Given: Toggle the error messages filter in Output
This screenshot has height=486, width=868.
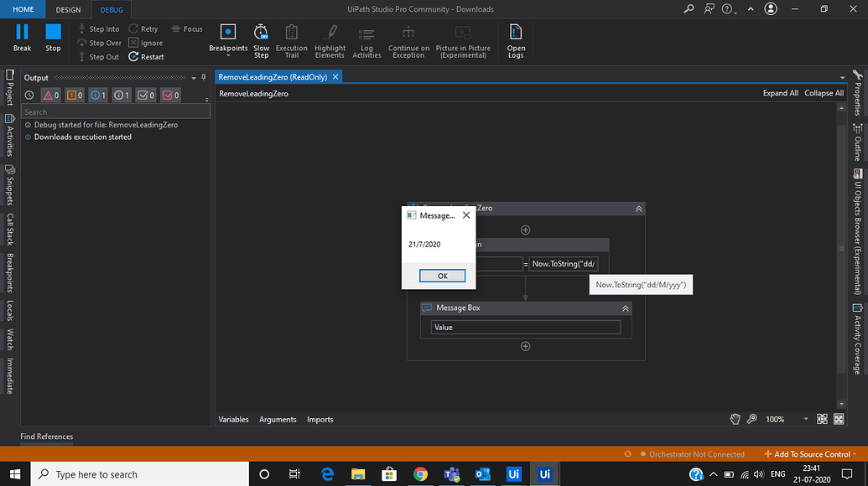Looking at the screenshot, I should pos(49,95).
